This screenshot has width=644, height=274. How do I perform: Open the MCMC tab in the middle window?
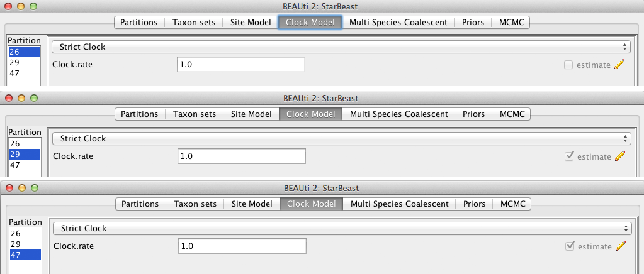(511, 114)
